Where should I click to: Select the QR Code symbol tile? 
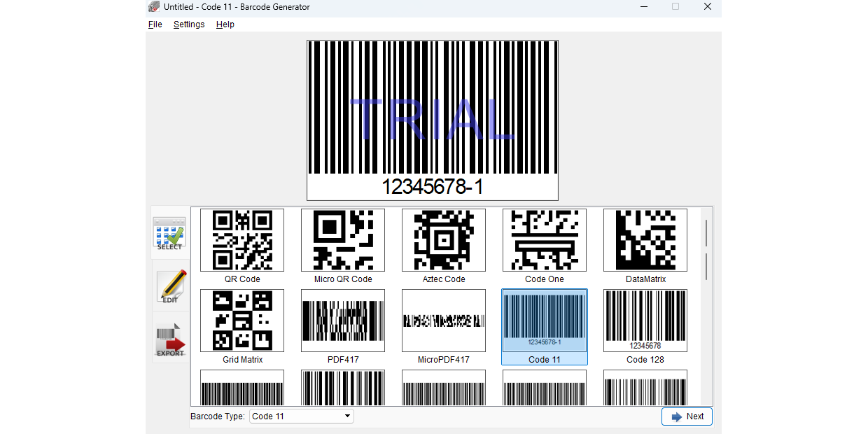(241, 240)
